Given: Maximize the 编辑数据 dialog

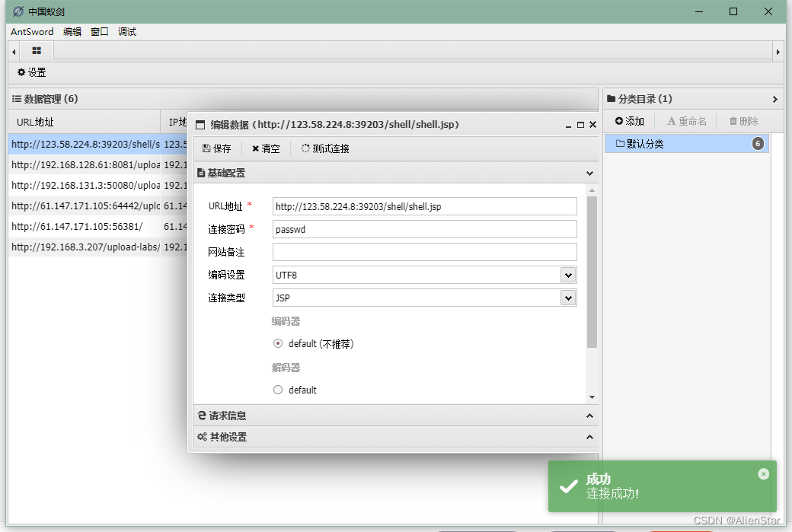Looking at the screenshot, I should click(x=580, y=125).
